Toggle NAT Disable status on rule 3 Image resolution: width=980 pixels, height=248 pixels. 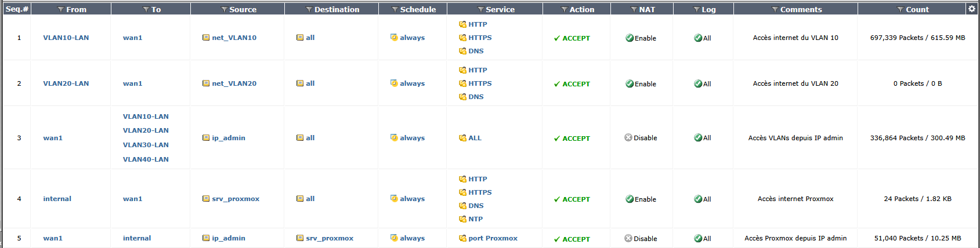coord(628,138)
